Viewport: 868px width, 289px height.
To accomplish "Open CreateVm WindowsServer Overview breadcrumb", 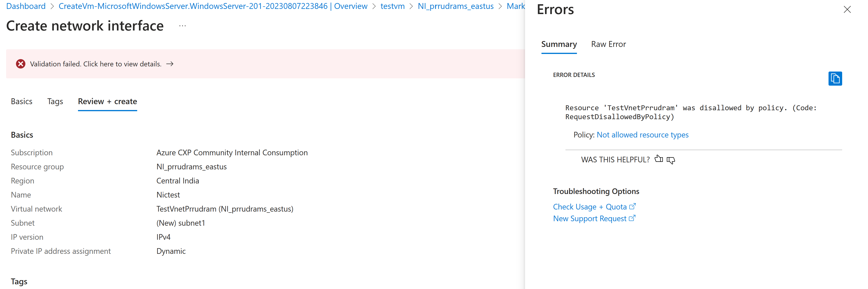I will click(213, 6).
